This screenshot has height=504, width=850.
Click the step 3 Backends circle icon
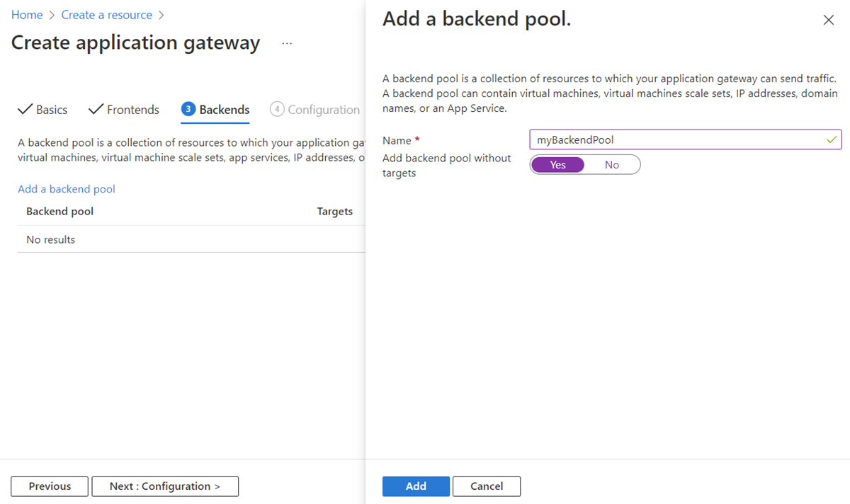coord(188,109)
